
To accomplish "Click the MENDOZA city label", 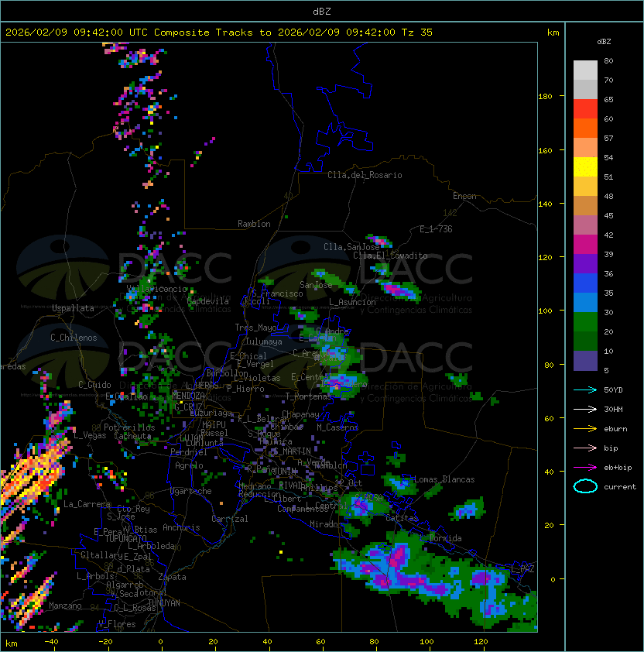I will click(x=188, y=396).
